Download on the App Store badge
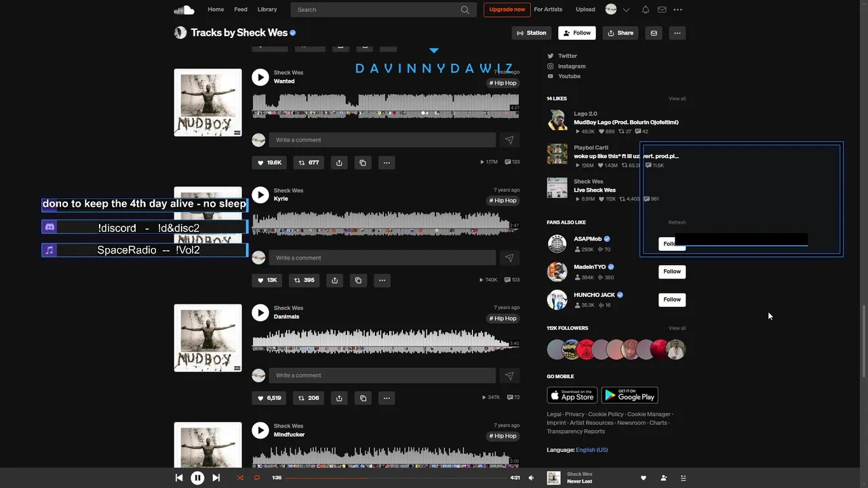This screenshot has height=488, width=868. coord(572,395)
